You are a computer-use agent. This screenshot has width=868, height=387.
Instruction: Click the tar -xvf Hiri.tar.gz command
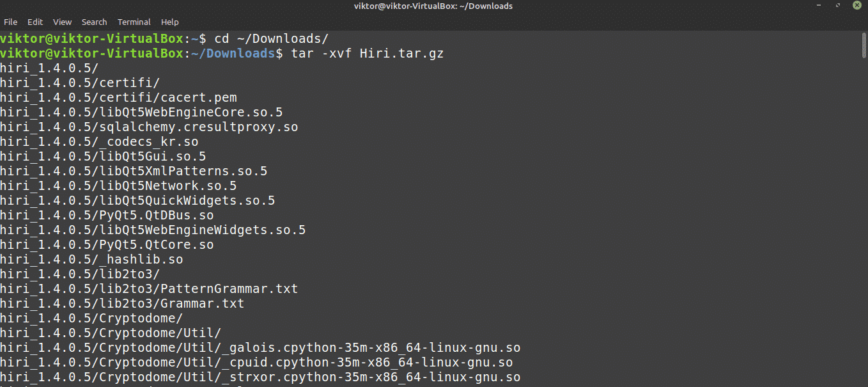click(367, 54)
